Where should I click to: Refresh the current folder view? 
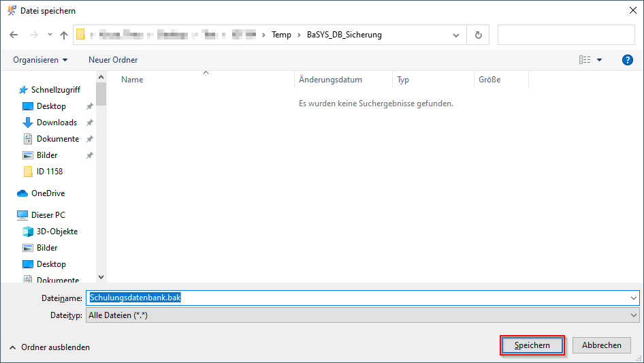click(479, 35)
